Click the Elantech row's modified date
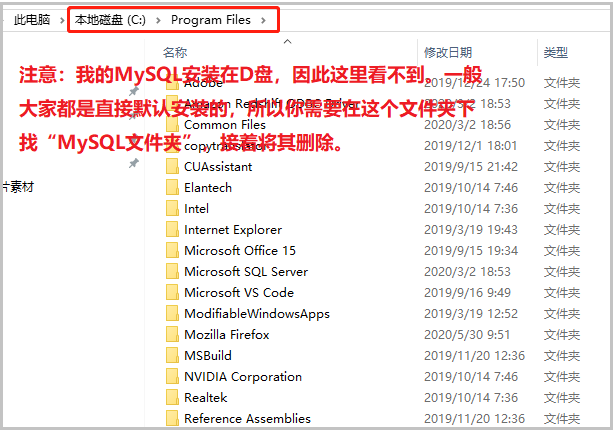The image size is (613, 430). [x=471, y=188]
